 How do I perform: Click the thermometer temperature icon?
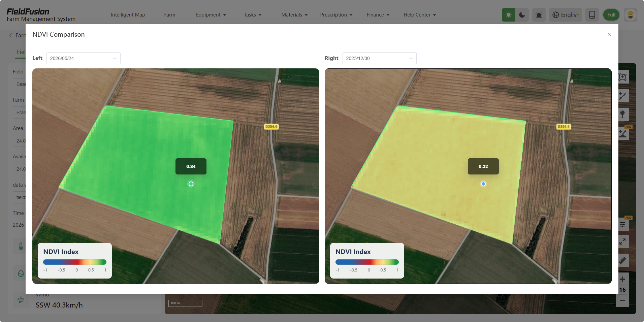point(21,246)
